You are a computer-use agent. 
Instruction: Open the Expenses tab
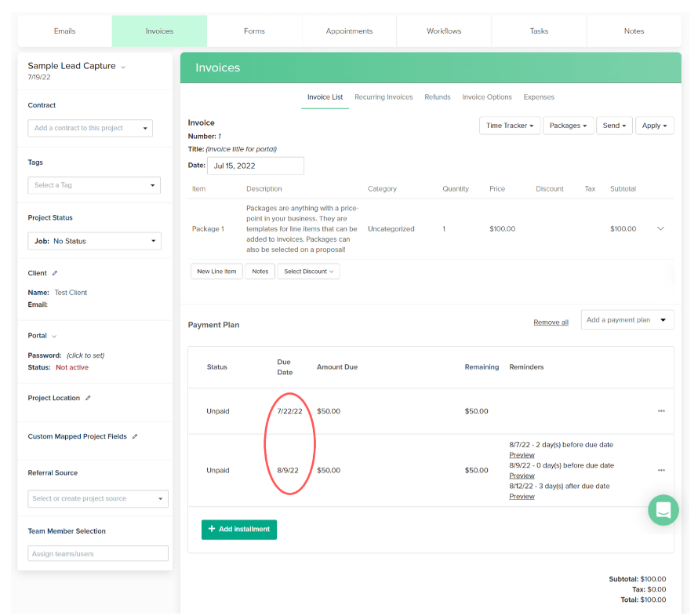[x=538, y=97]
